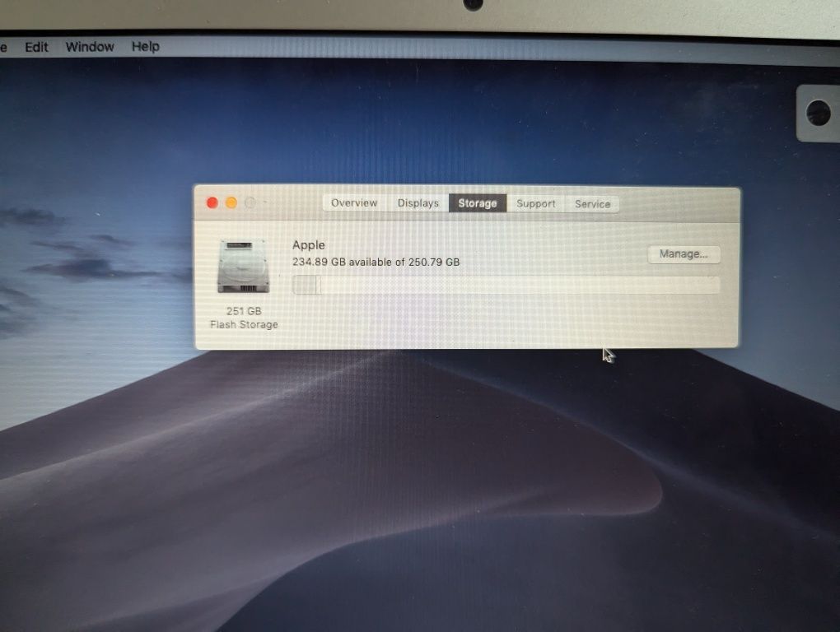Click the storage usage bar
Image resolution: width=840 pixels, height=632 pixels.
[506, 286]
